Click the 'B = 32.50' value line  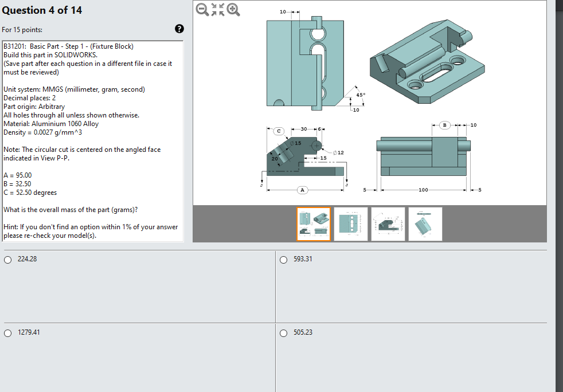17,184
